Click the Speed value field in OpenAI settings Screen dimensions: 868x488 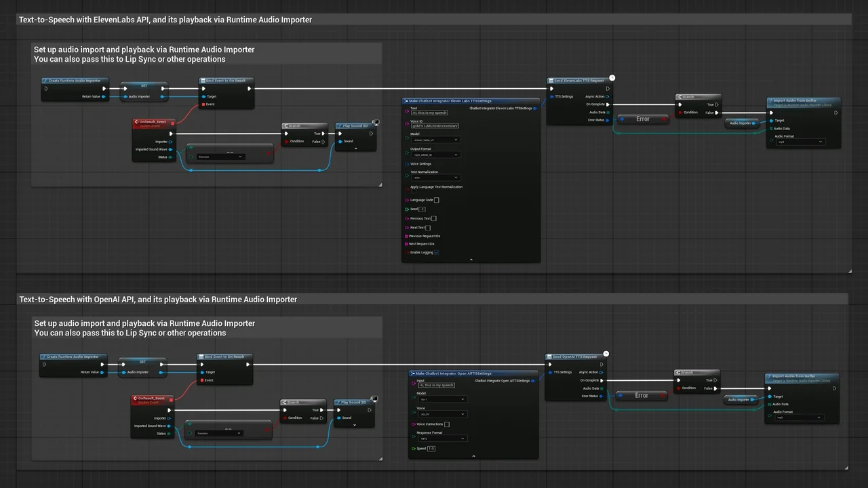tap(431, 449)
